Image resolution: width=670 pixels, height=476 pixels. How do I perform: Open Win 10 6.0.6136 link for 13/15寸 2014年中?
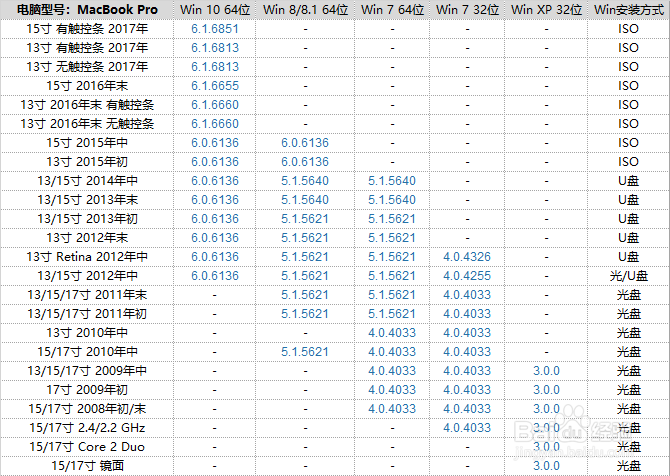point(215,181)
